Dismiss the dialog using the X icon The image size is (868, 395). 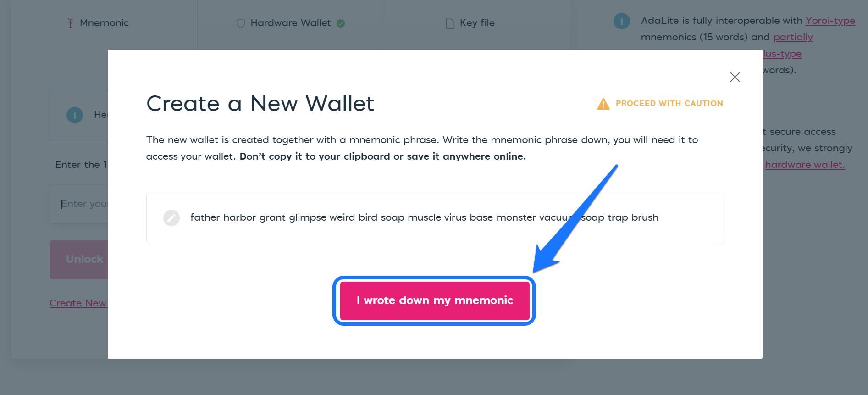[735, 77]
